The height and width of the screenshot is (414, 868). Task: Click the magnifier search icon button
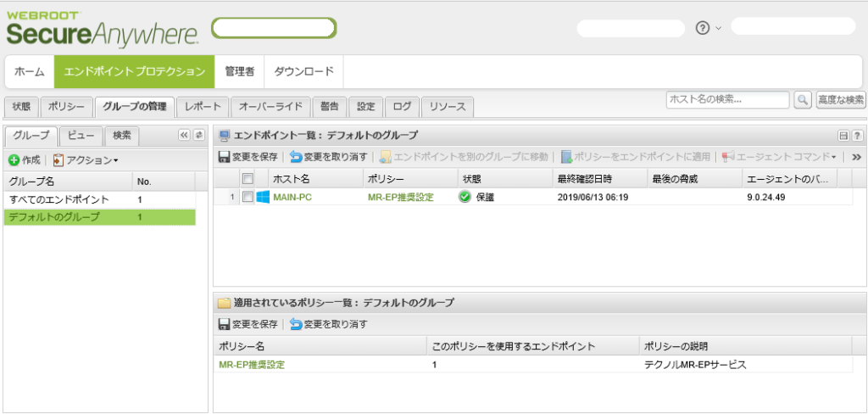[802, 100]
